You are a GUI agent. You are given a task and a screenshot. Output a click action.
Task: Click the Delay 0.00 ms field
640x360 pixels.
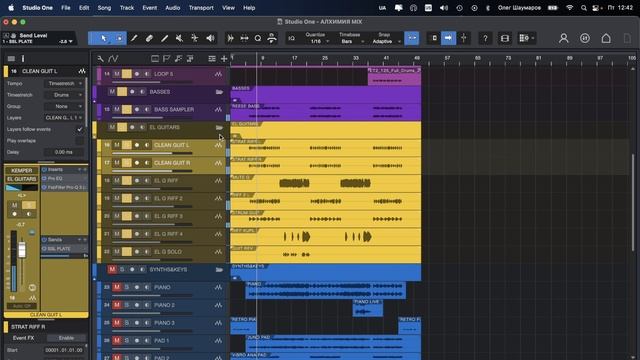(64, 152)
